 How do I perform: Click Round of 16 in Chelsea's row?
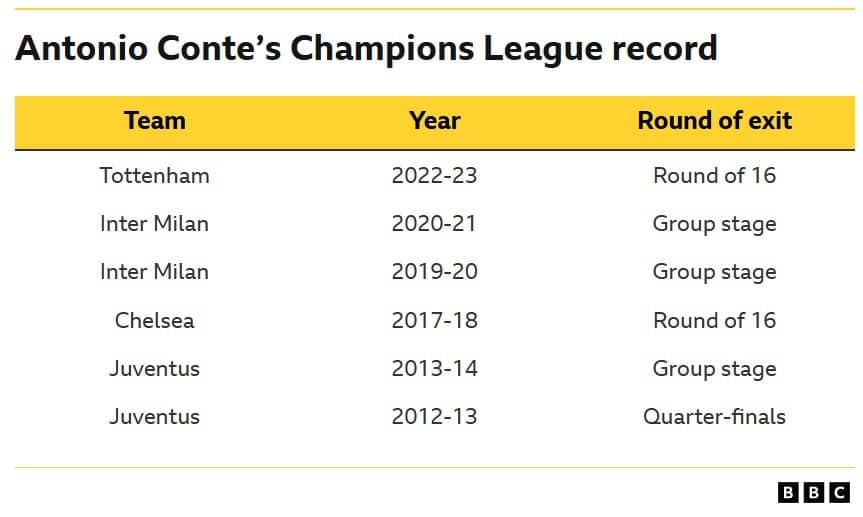tap(714, 321)
